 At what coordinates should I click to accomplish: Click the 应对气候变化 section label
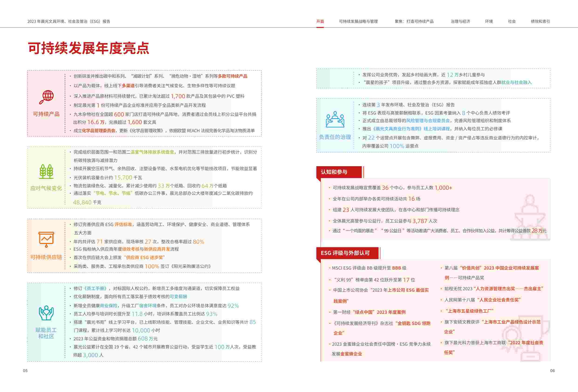46,188
